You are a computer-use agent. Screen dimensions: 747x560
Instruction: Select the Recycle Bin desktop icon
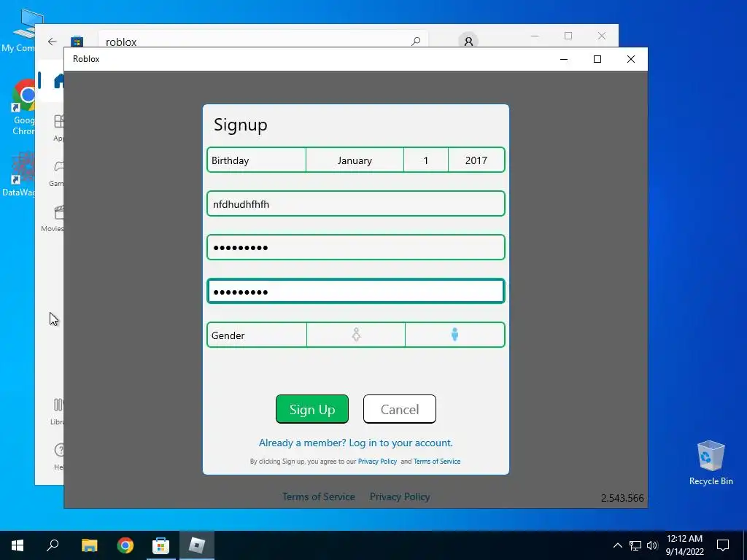point(711,463)
